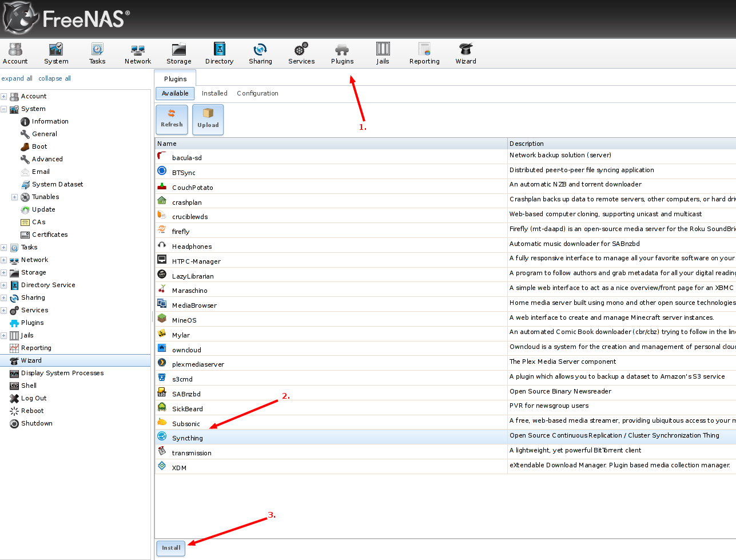Viewport: 736px width, 560px height.
Task: Expand the Sharing tree node
Action: [4, 297]
